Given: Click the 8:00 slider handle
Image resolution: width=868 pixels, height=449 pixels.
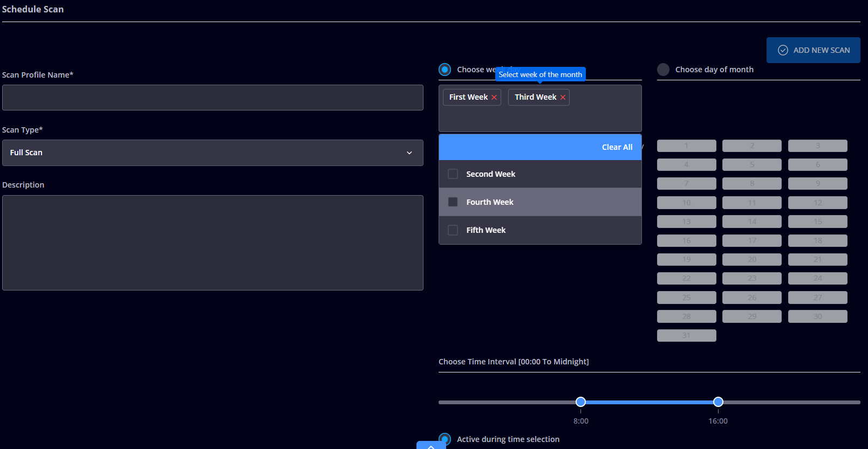Looking at the screenshot, I should (580, 402).
